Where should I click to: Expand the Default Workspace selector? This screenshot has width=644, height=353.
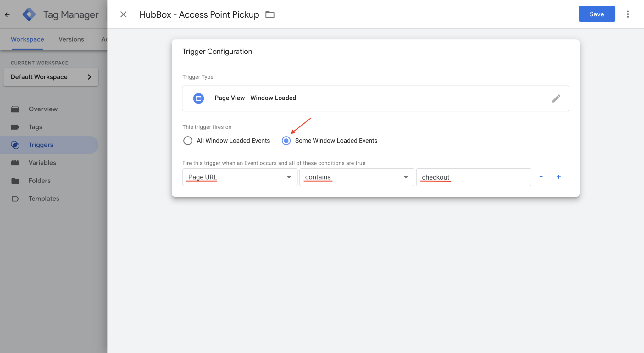pos(51,77)
